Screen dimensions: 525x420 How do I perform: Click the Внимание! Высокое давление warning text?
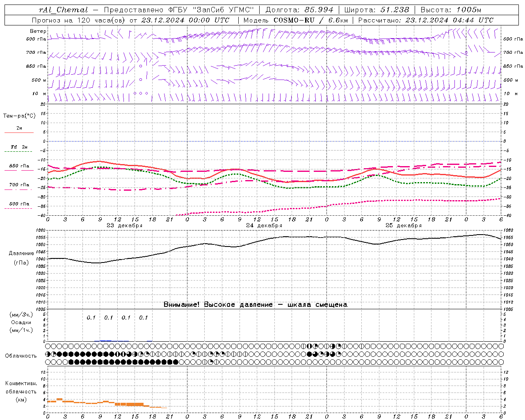256,304
